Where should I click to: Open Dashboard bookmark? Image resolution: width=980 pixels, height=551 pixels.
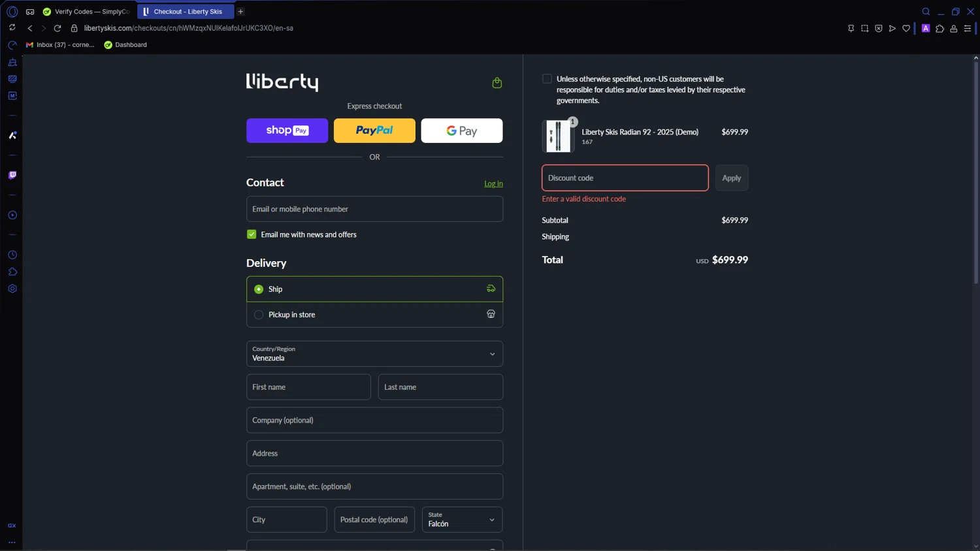(x=125, y=45)
